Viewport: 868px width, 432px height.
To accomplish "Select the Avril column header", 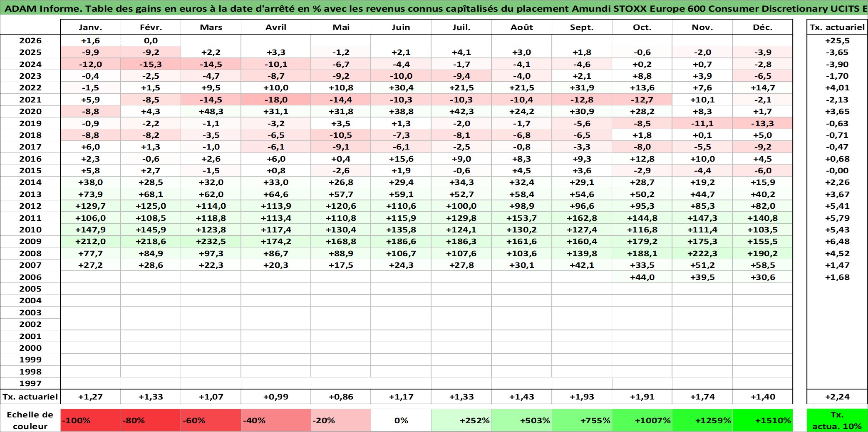I will click(276, 27).
